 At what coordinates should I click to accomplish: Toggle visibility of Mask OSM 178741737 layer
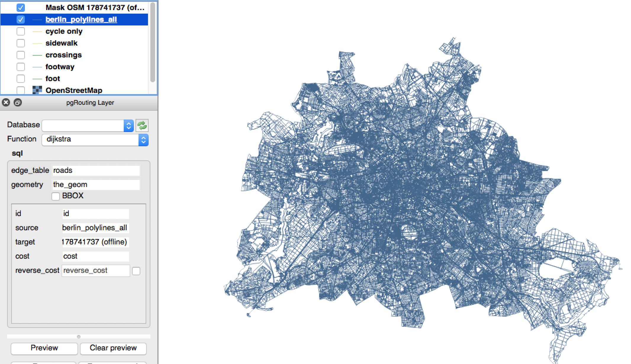[x=21, y=8]
